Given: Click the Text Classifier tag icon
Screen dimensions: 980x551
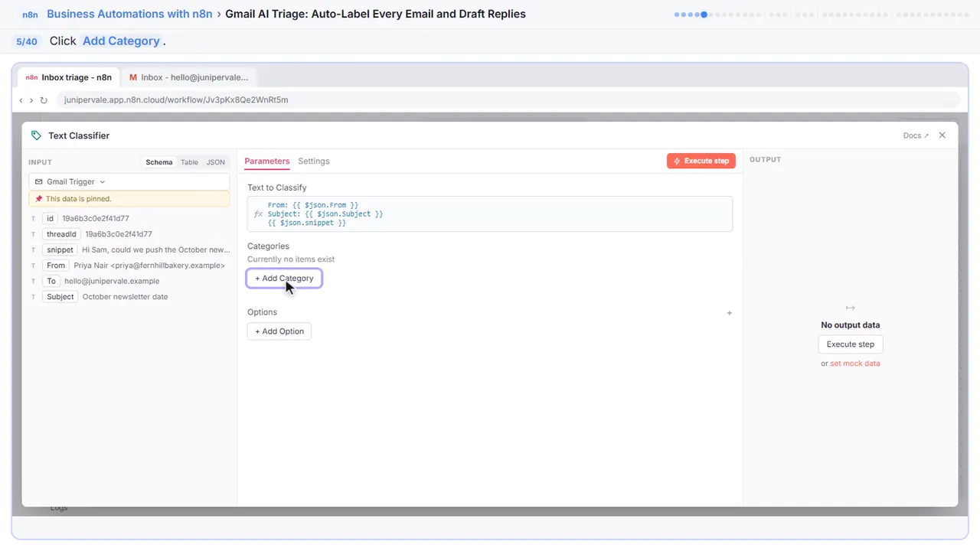Looking at the screenshot, I should (36, 135).
